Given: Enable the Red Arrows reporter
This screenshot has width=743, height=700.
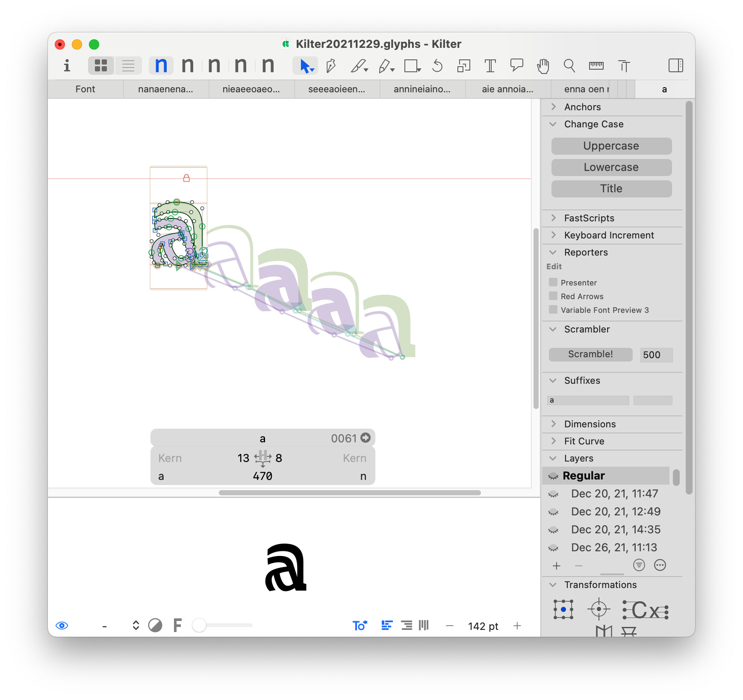Looking at the screenshot, I should pos(553,296).
